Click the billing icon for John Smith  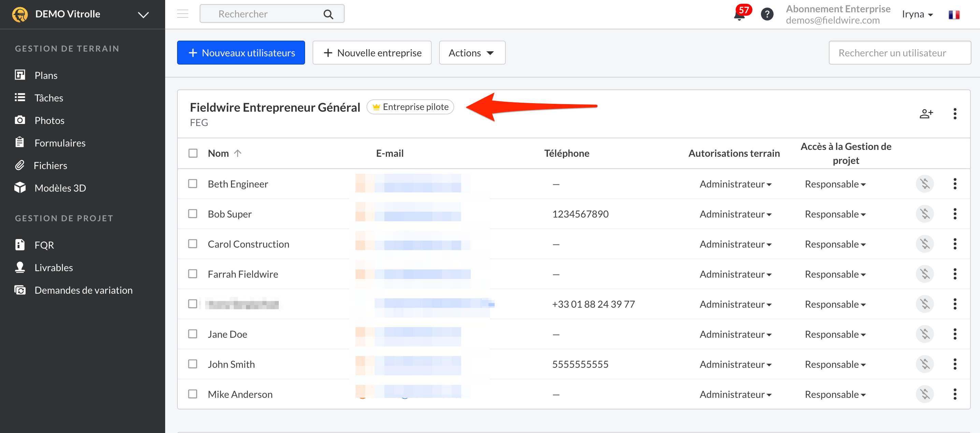925,364
